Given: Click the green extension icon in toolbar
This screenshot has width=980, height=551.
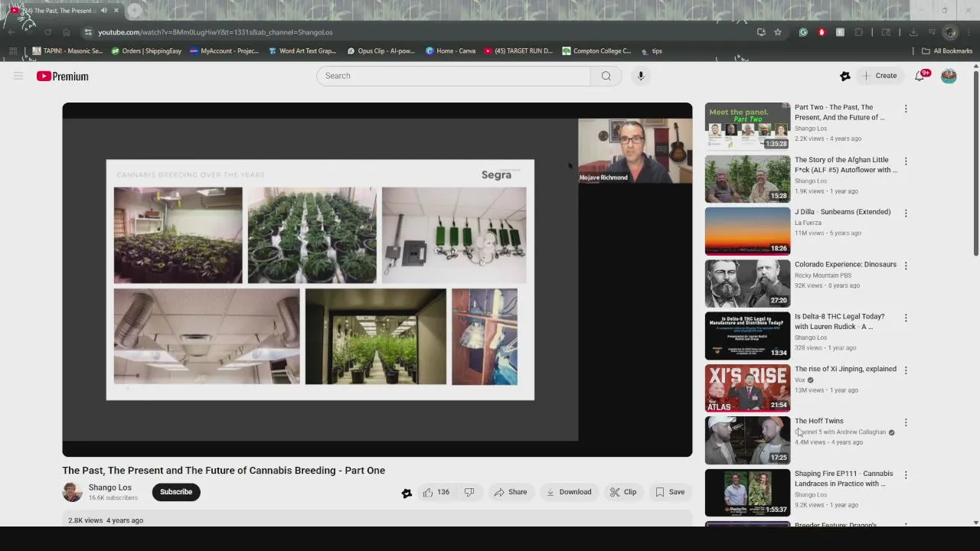Looking at the screenshot, I should 803,32.
